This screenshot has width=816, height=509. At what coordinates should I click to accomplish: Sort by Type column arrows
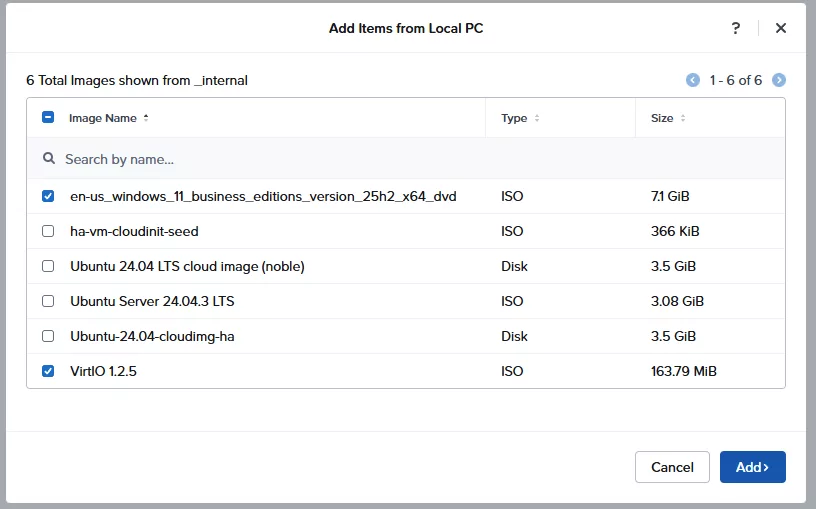pos(537,118)
